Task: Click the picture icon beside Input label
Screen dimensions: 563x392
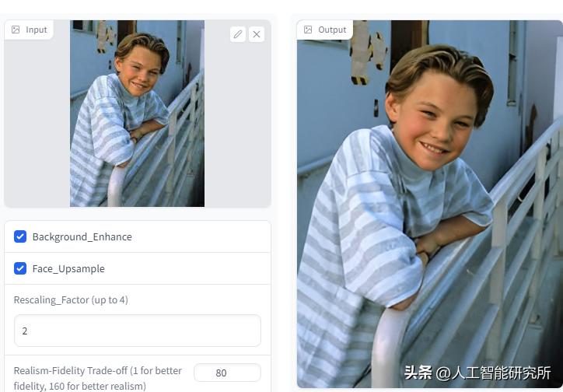Action: point(16,30)
